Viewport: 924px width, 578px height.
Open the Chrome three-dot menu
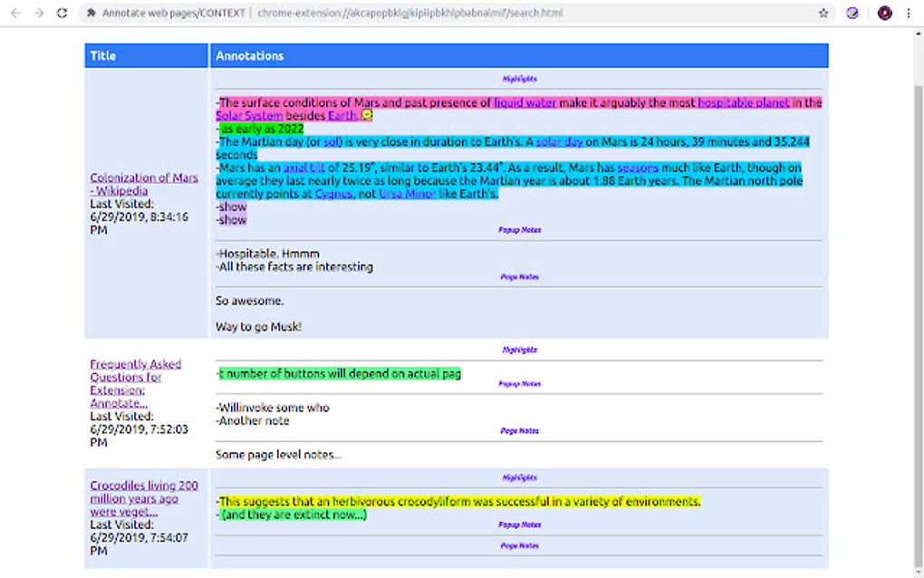909,13
